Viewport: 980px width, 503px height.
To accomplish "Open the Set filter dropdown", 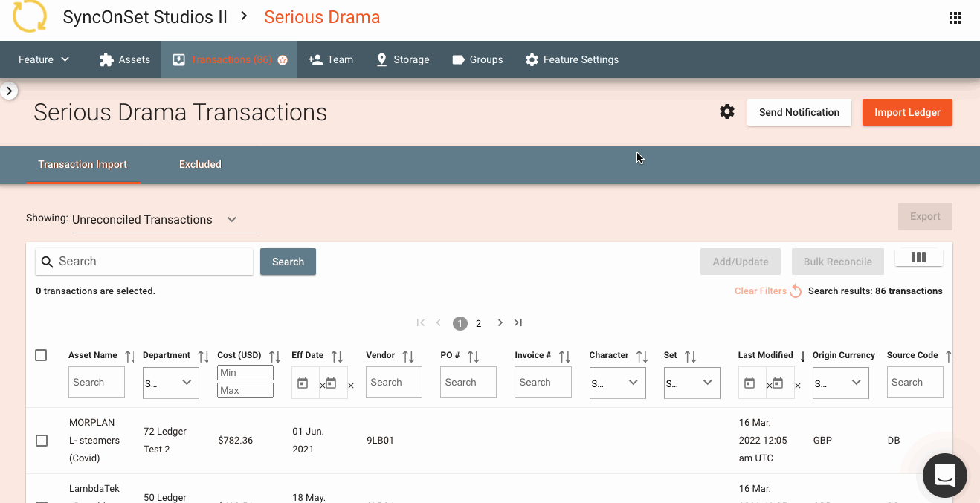I will (692, 383).
